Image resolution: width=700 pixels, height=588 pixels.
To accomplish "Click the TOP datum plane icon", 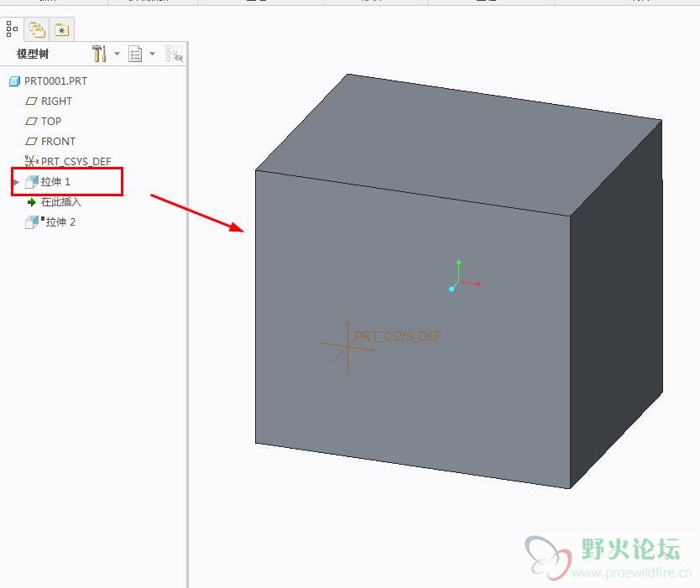I will coord(31,122).
